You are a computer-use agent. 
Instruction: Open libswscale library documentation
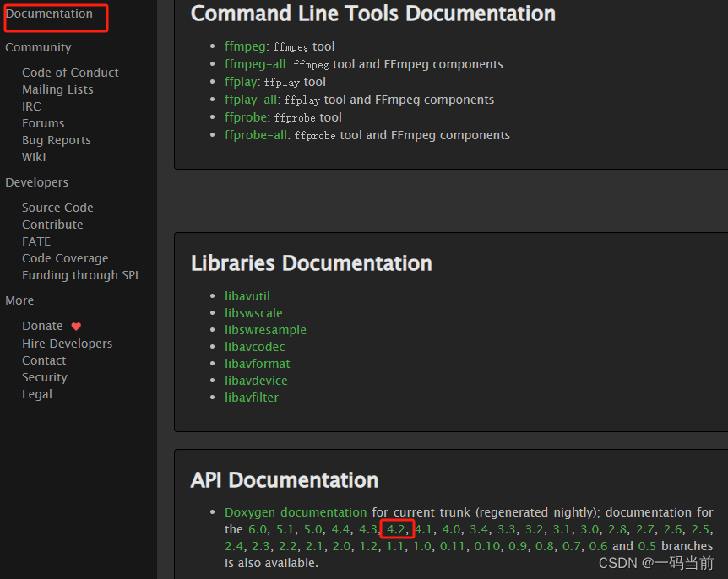(253, 313)
